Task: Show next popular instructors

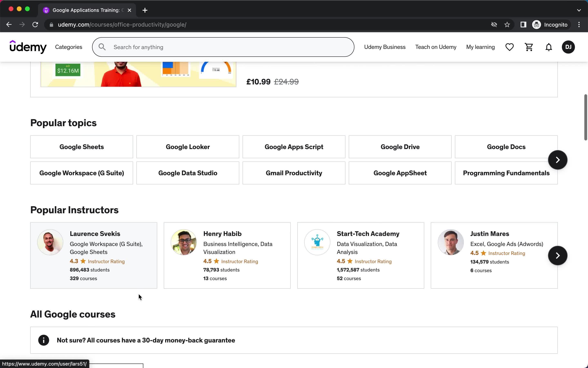Action: [x=558, y=255]
